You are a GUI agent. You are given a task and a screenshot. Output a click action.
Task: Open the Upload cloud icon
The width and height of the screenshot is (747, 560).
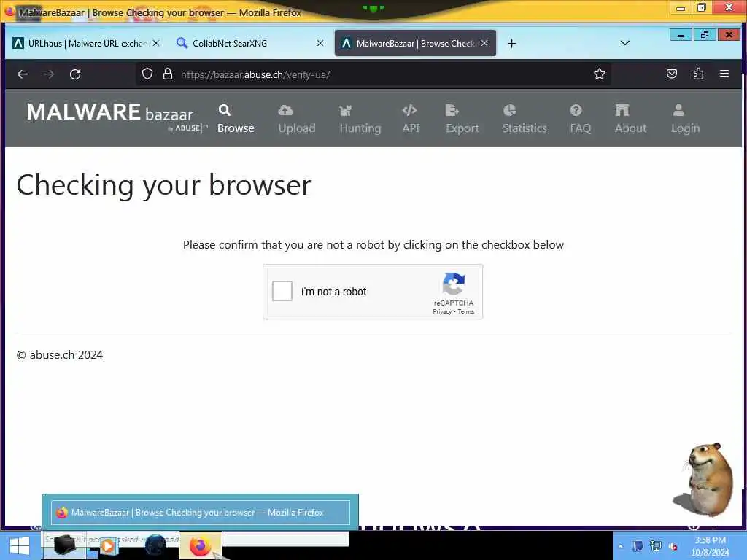click(285, 111)
